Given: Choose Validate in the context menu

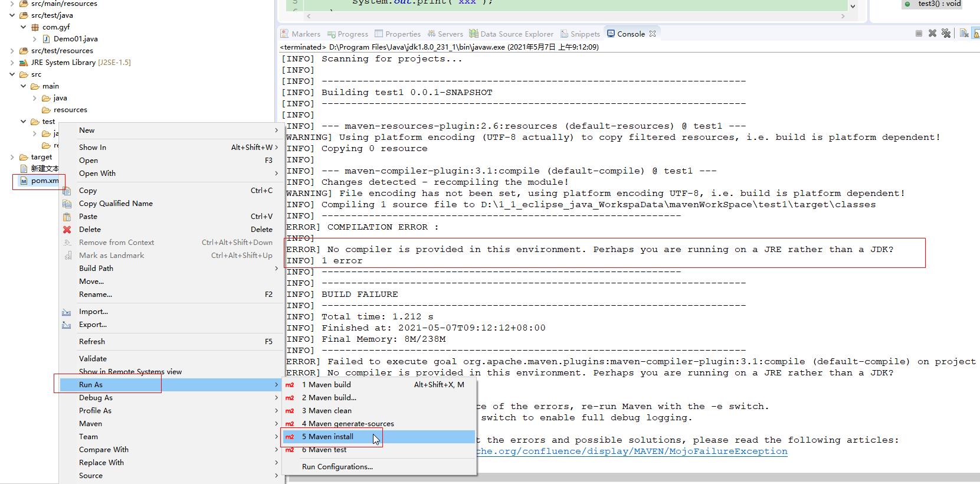Looking at the screenshot, I should [171, 359].
